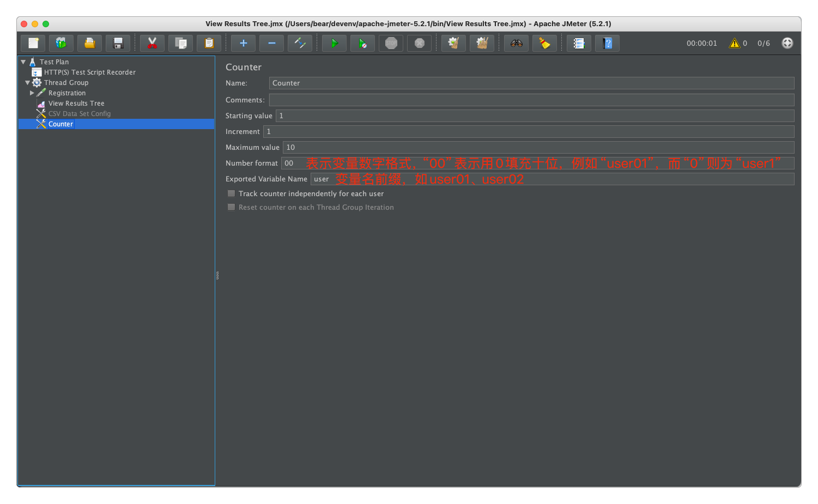818x504 pixels.
Task: Click the Toggle enable/disable icon
Action: pyautogui.click(x=300, y=43)
